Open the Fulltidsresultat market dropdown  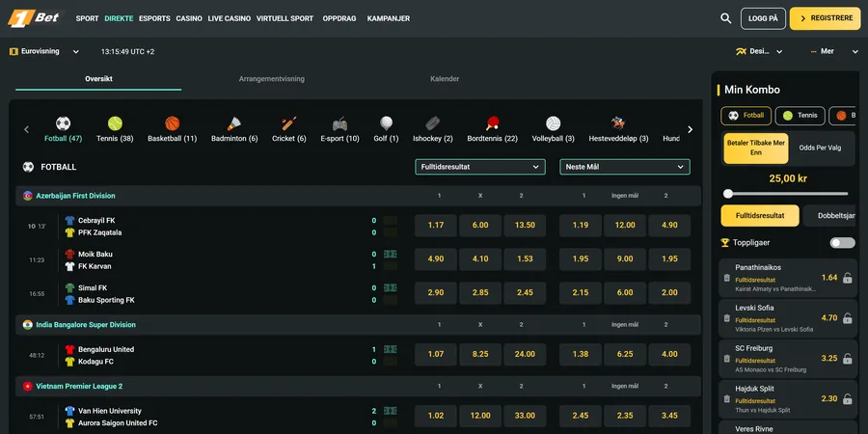480,167
